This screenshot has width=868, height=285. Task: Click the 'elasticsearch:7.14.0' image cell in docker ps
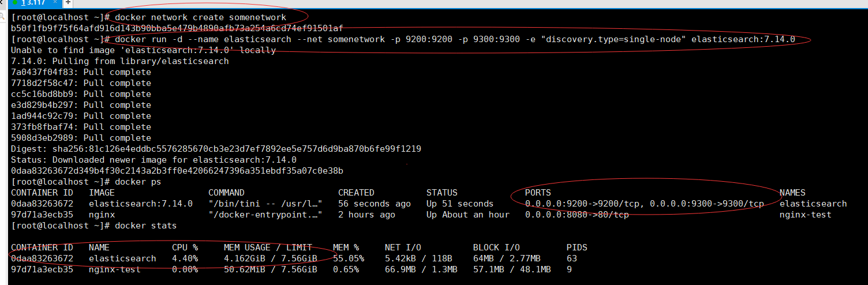(141, 204)
